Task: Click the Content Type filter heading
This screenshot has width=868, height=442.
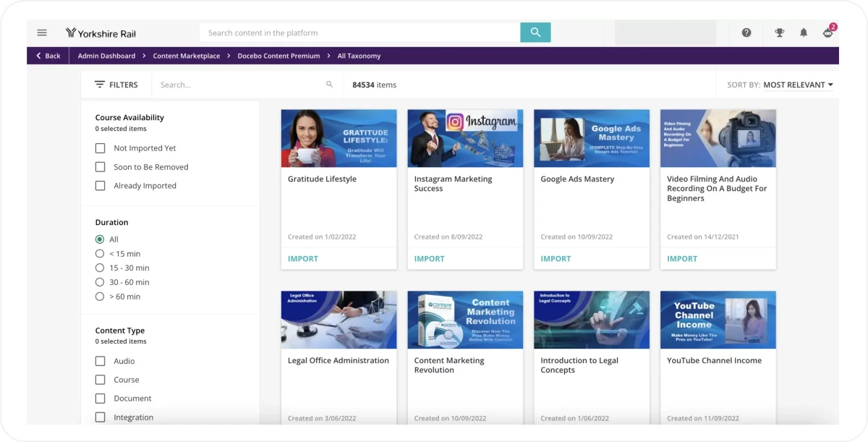Action: (x=120, y=331)
